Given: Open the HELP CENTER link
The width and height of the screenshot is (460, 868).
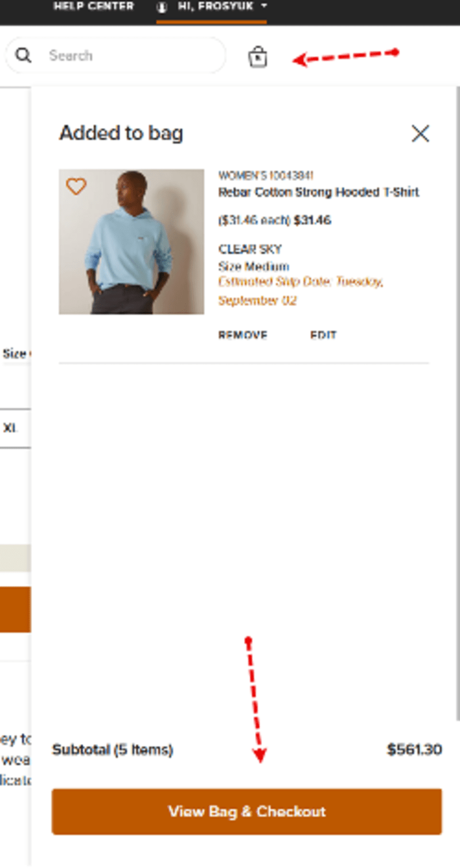Looking at the screenshot, I should pos(94,6).
